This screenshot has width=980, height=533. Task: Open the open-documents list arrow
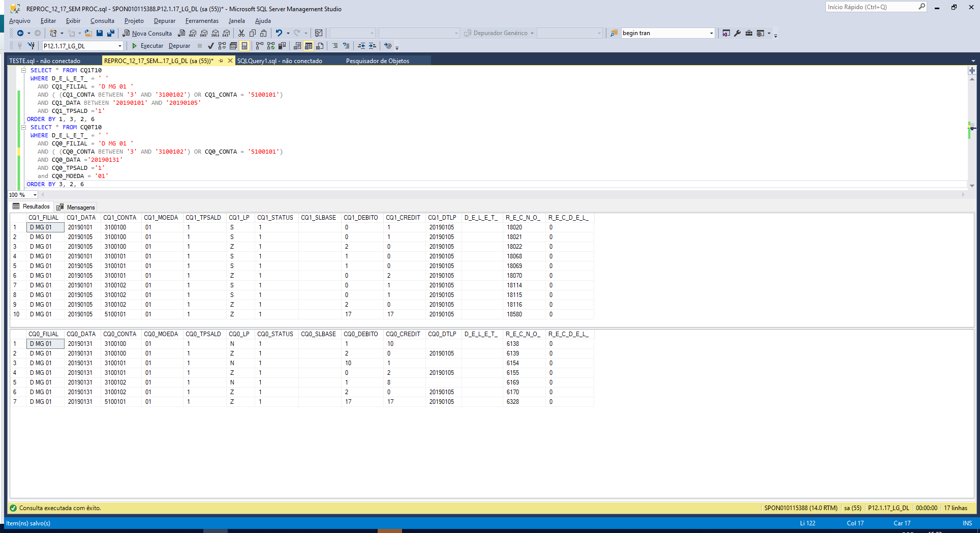coord(973,61)
